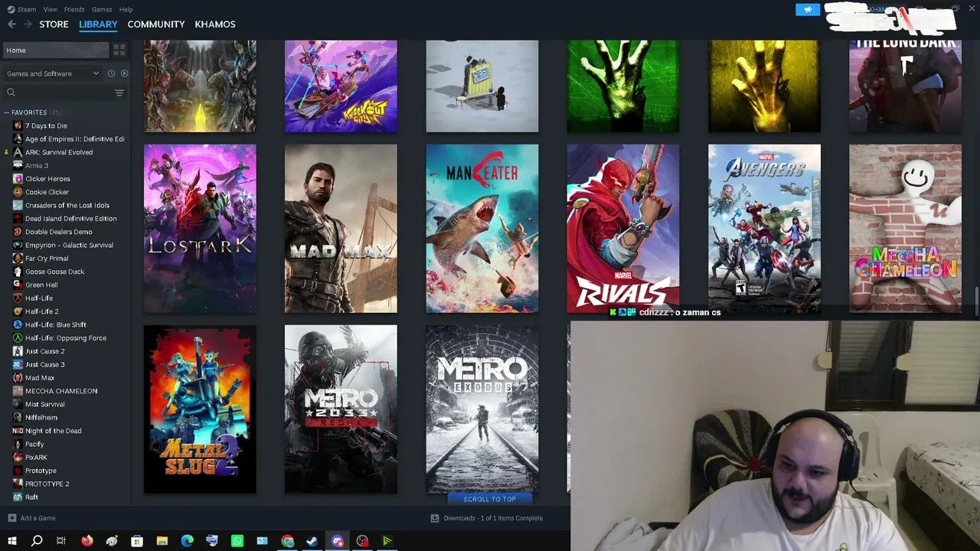Click the Raft game icon
This screenshot has width=980, height=551.
18,497
